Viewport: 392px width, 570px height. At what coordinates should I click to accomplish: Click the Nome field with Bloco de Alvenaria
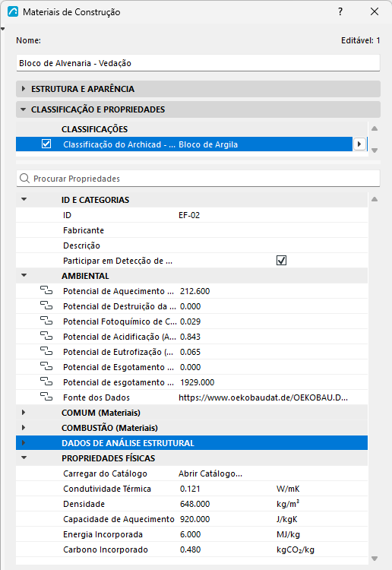tap(198, 63)
